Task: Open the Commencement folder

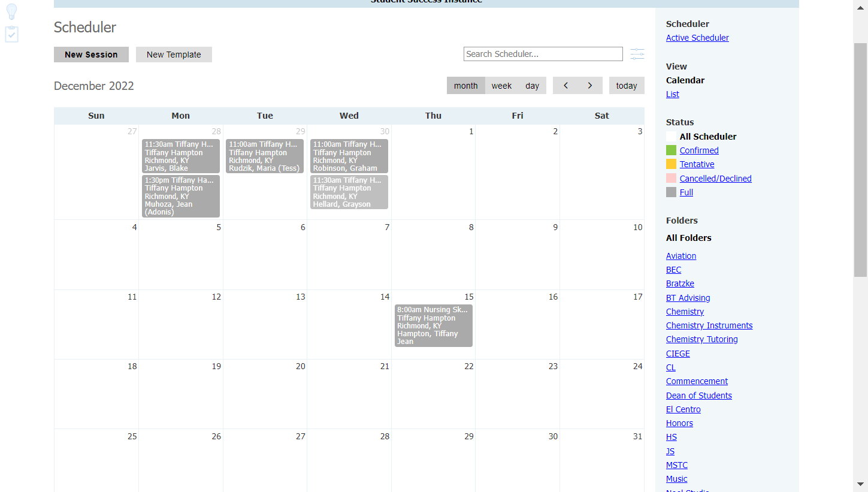Action: point(697,381)
